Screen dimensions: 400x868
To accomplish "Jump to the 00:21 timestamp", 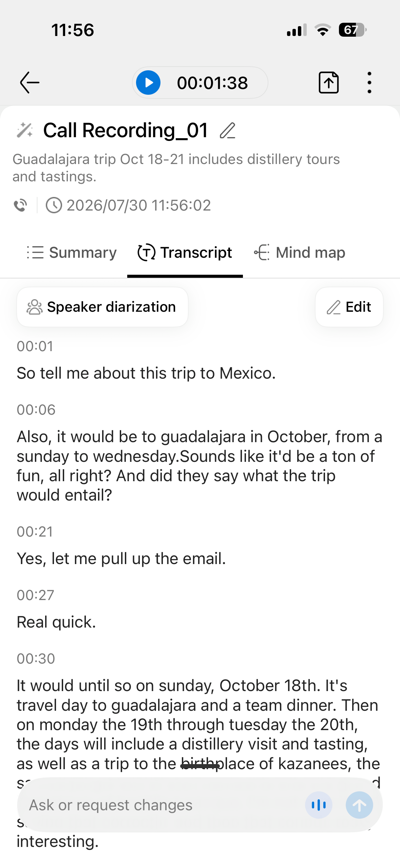I will (35, 532).
